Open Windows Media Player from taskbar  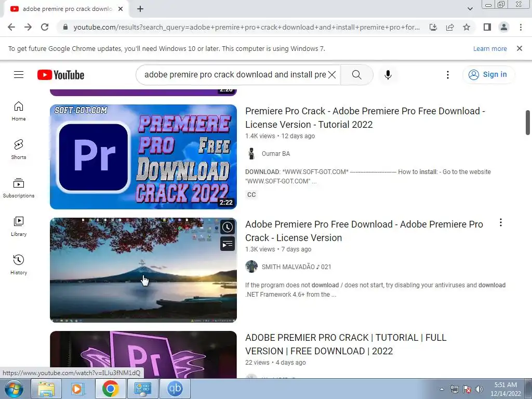[77, 389]
